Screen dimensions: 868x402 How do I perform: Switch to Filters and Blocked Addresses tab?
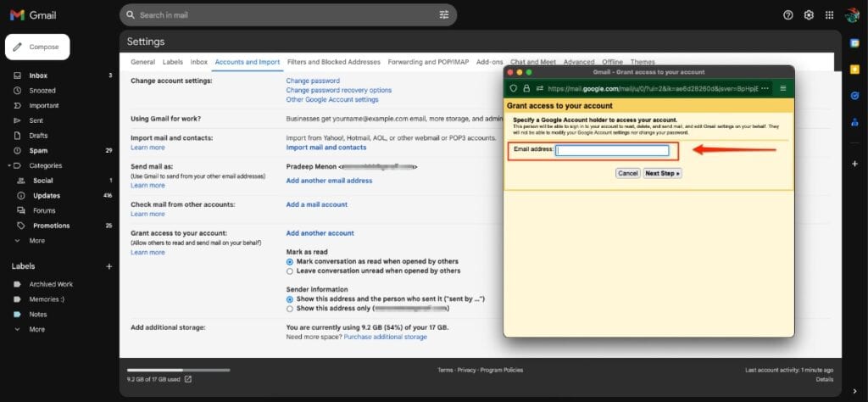click(x=334, y=62)
